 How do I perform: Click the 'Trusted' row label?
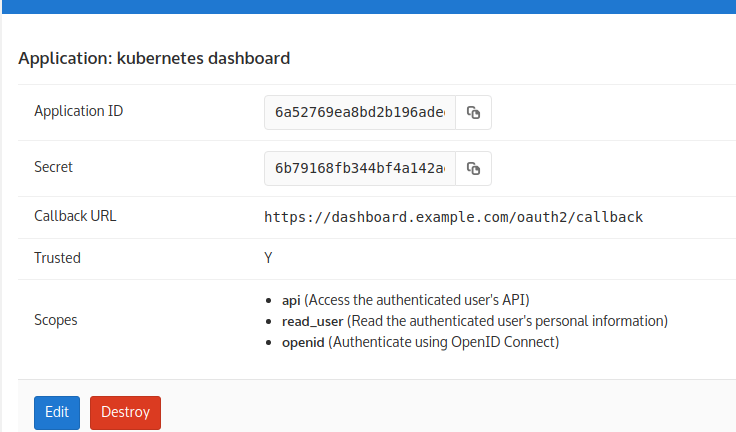(x=57, y=257)
